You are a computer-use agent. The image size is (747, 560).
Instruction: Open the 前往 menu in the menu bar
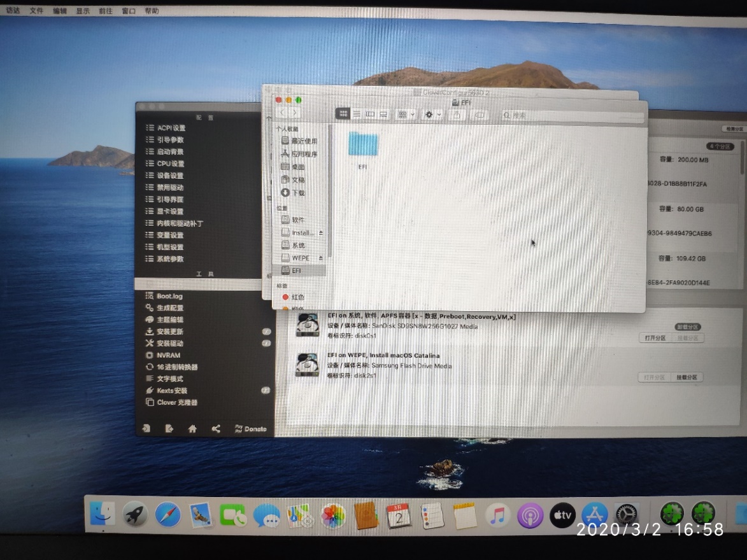[105, 10]
